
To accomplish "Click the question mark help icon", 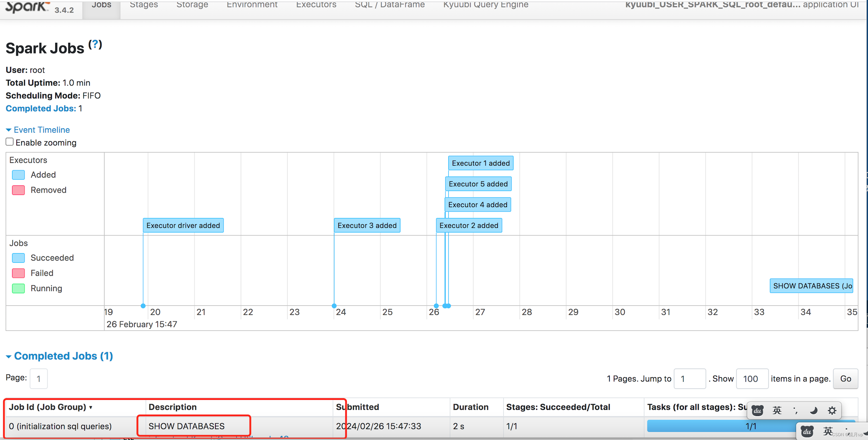I will [94, 45].
